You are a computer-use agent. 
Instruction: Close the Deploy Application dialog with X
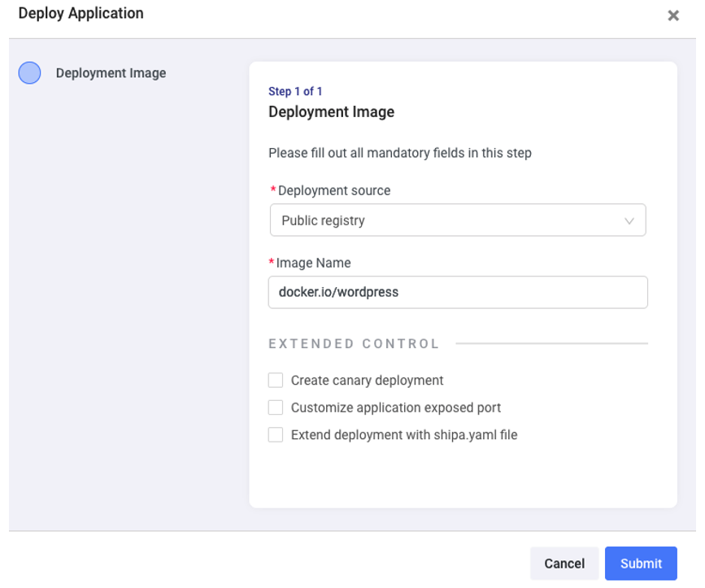point(672,15)
